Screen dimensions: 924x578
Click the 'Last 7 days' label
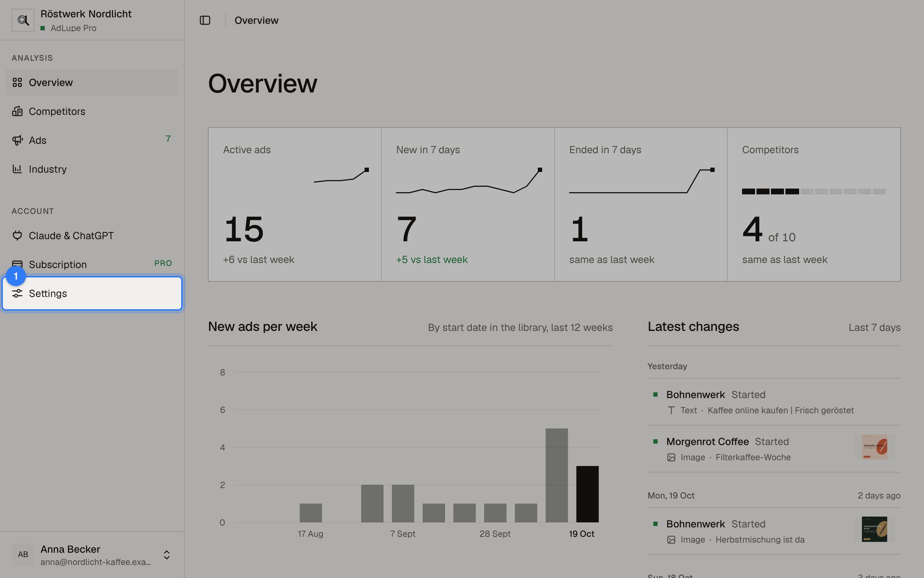pyautogui.click(x=874, y=328)
